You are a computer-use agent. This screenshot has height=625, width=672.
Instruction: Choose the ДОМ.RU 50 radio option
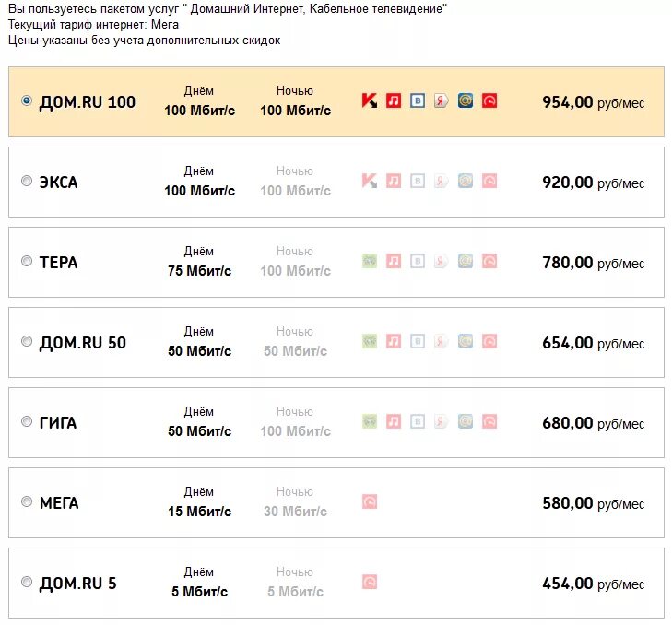[x=27, y=342]
